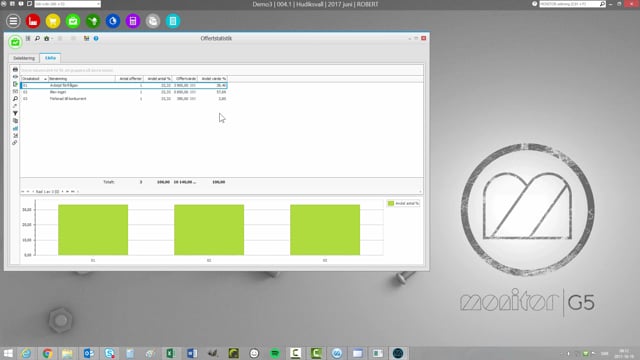The width and height of the screenshot is (640, 360).
Task: Open Excel from the taskbar
Action: click(x=171, y=353)
